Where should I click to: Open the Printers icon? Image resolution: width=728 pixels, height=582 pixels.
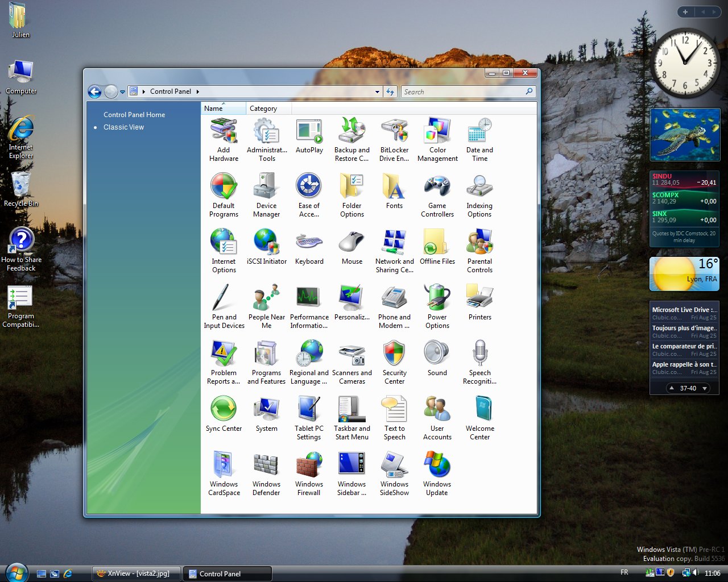pos(479,303)
